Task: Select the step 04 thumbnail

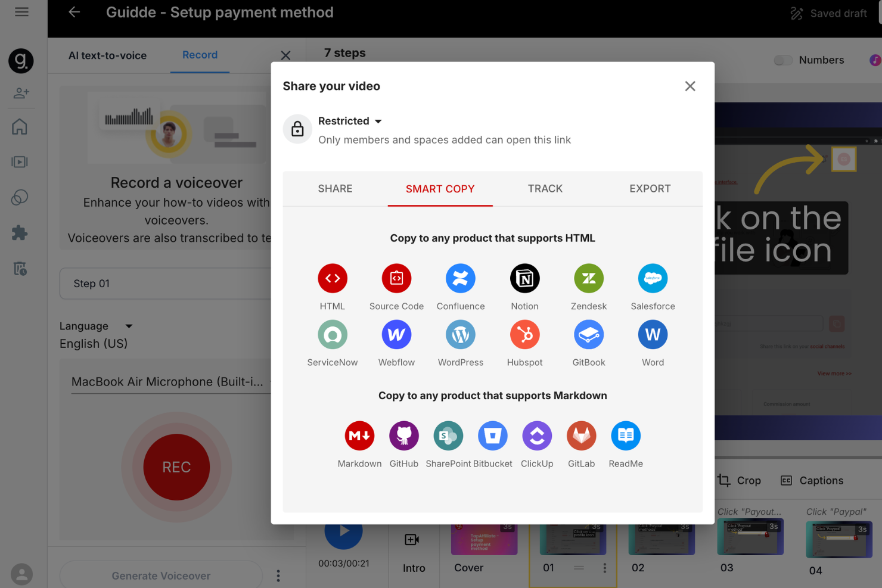Action: [x=838, y=539]
